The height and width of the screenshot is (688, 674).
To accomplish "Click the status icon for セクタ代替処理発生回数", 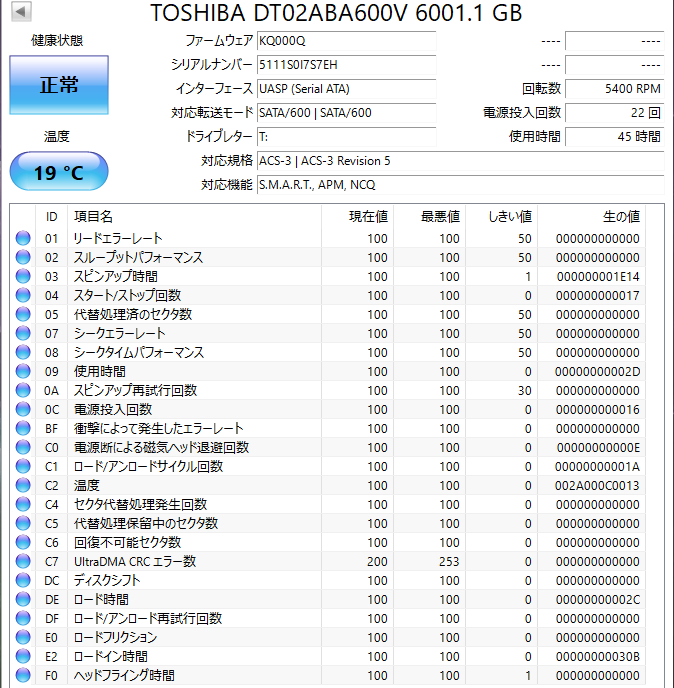I will pos(23,505).
